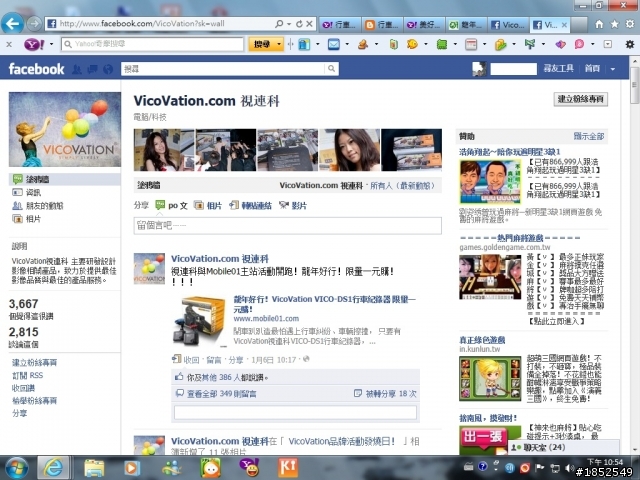This screenshot has height=480, width=640.
Task: Close the active Facebook Vi... tab
Action: coord(564,25)
